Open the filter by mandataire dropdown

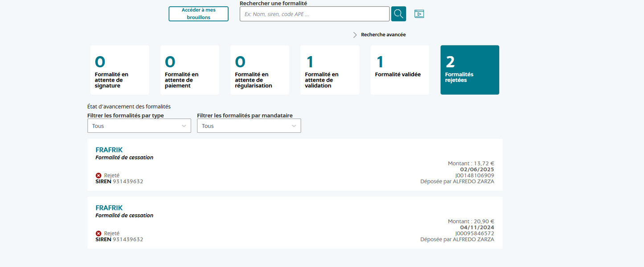click(249, 126)
